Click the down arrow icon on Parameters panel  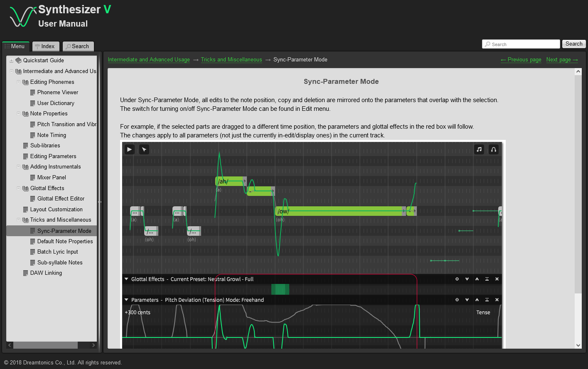pos(467,300)
